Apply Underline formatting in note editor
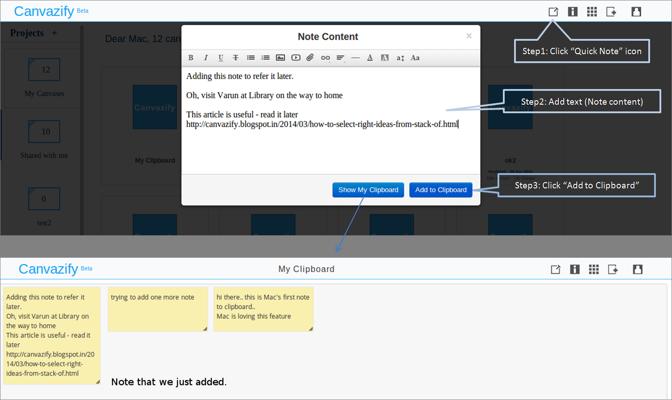This screenshot has width=672, height=400. [221, 57]
